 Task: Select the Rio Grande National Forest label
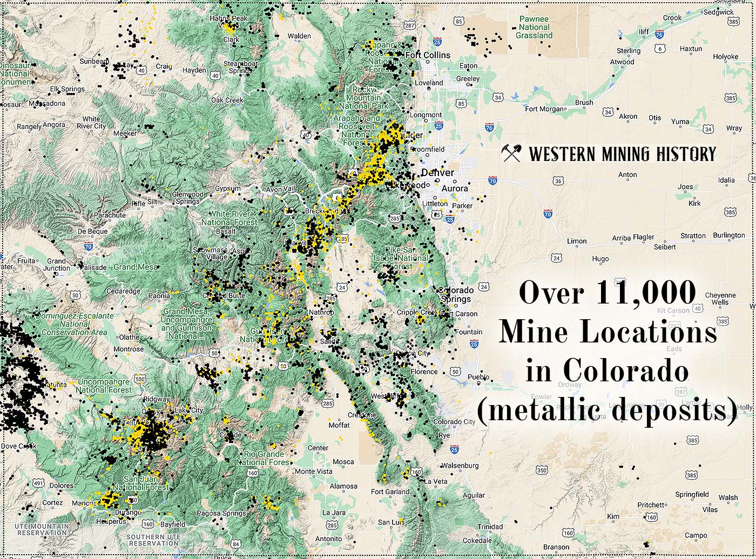264,458
